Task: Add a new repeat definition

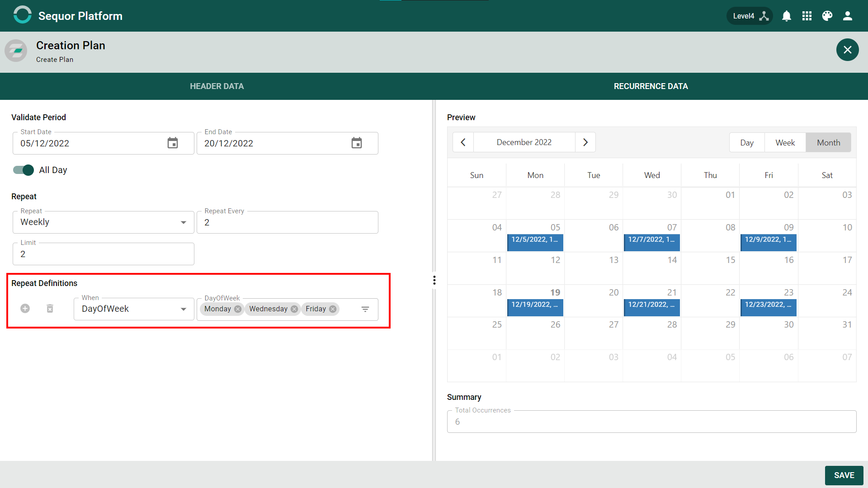Action: point(25,309)
